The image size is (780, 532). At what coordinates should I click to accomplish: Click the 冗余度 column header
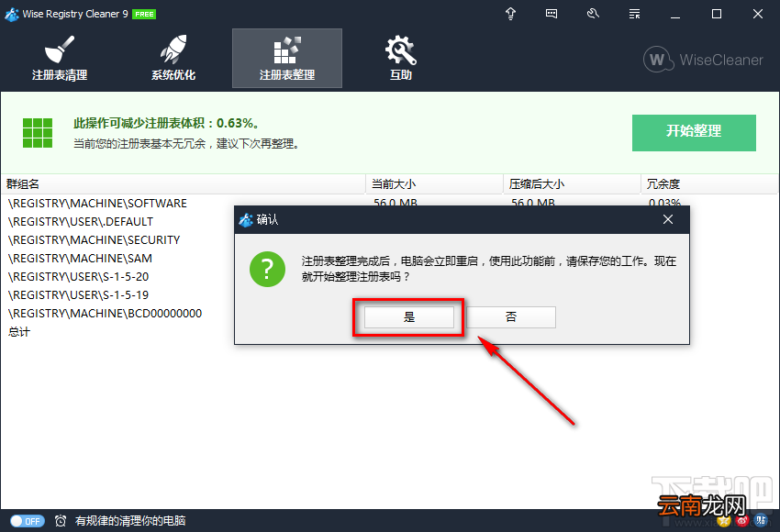pos(709,184)
